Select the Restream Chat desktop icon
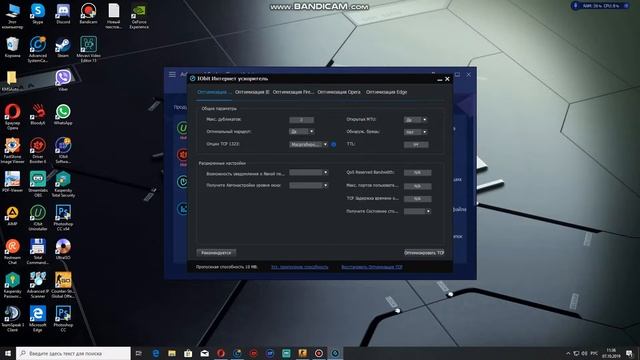The height and width of the screenshot is (360, 640). tap(12, 251)
